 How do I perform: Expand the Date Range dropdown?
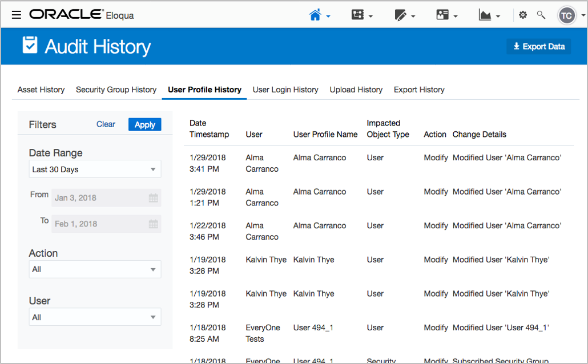(95, 169)
